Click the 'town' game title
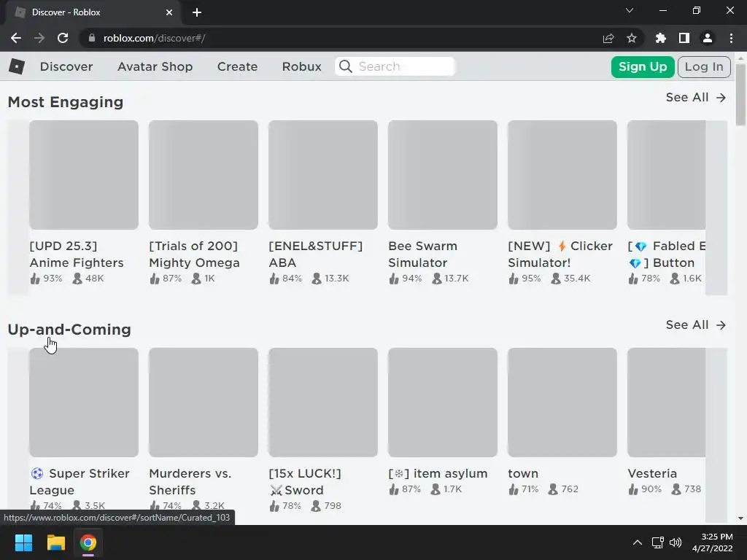This screenshot has width=747, height=560. coord(523,473)
